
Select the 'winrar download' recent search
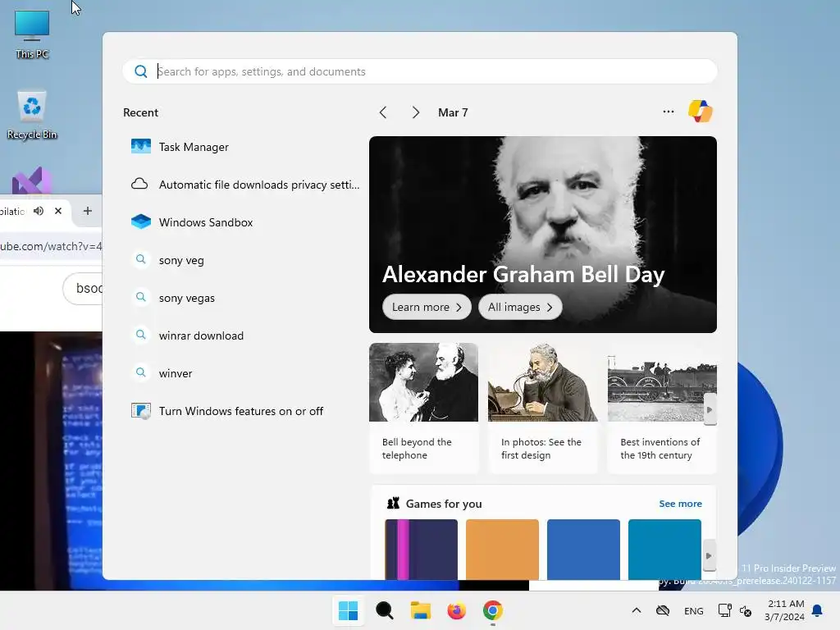coord(242,336)
